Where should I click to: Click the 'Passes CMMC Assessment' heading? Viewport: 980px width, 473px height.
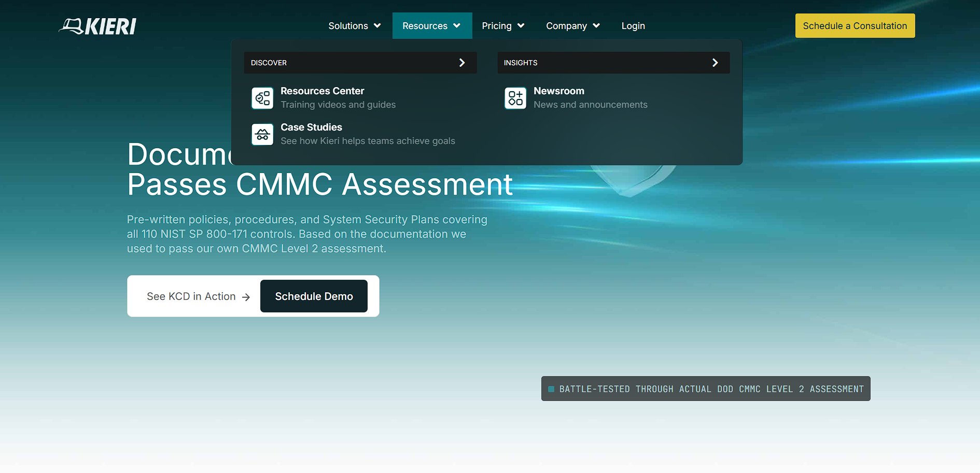320,184
